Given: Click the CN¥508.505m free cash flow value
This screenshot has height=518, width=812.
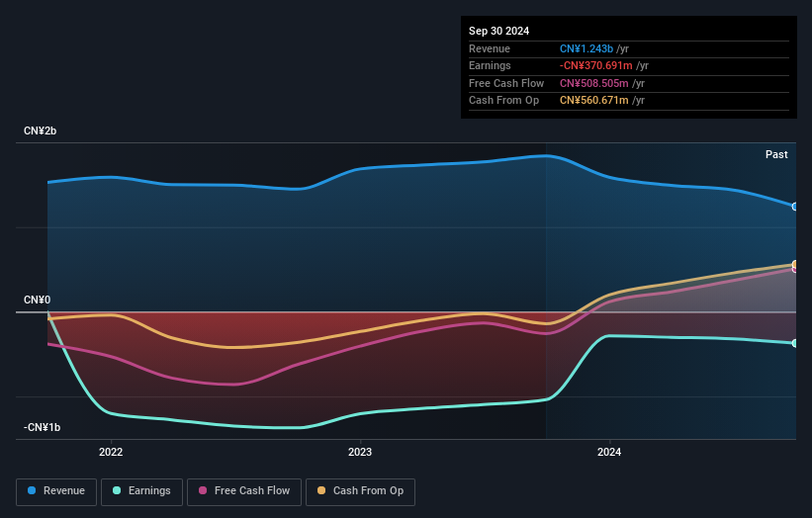Looking at the screenshot, I should tap(594, 83).
